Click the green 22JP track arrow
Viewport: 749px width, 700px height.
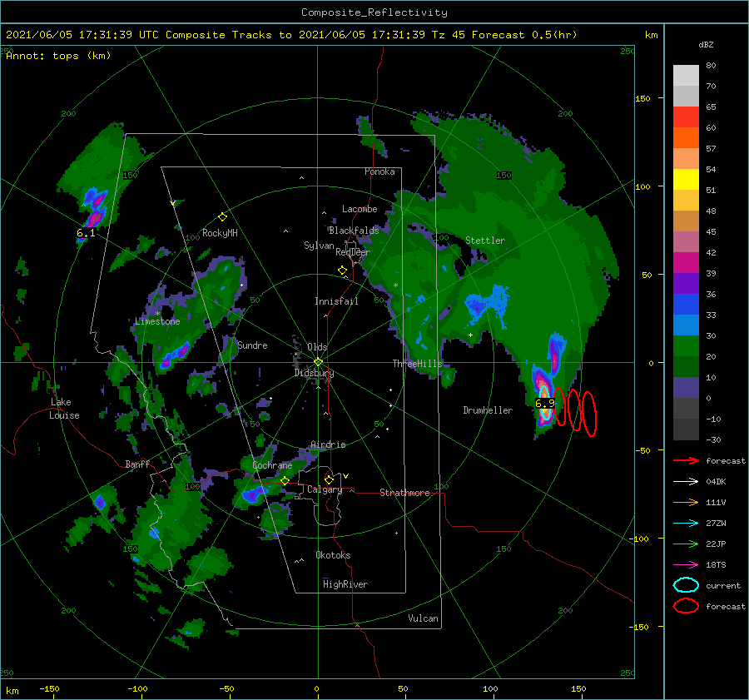tap(686, 544)
